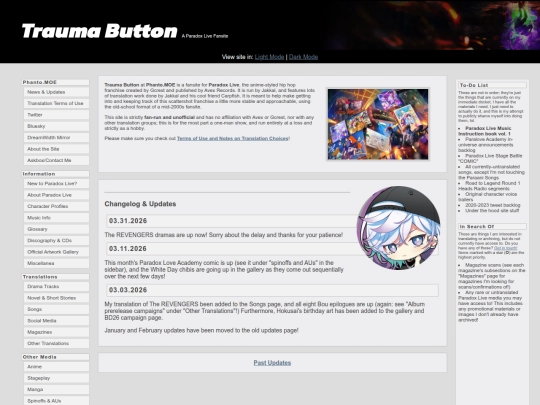Open Novel & Short Stories translations
The width and height of the screenshot is (540, 405).
[56, 298]
